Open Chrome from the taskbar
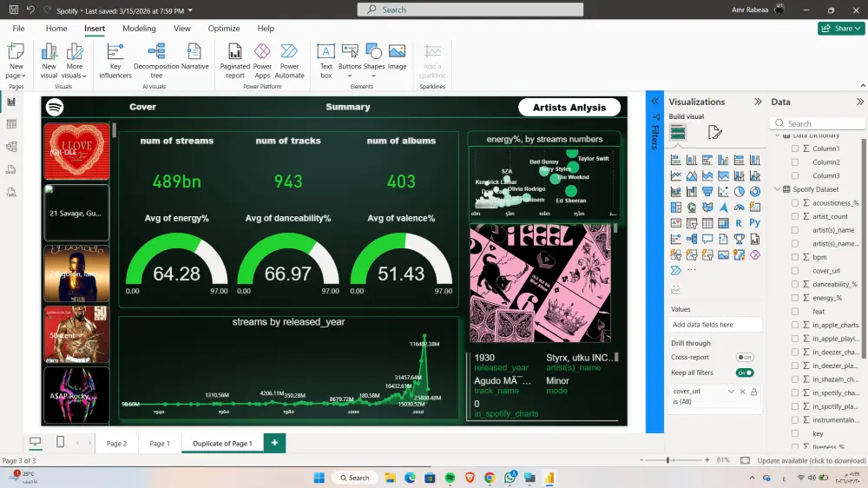868x488 pixels. 490,478
